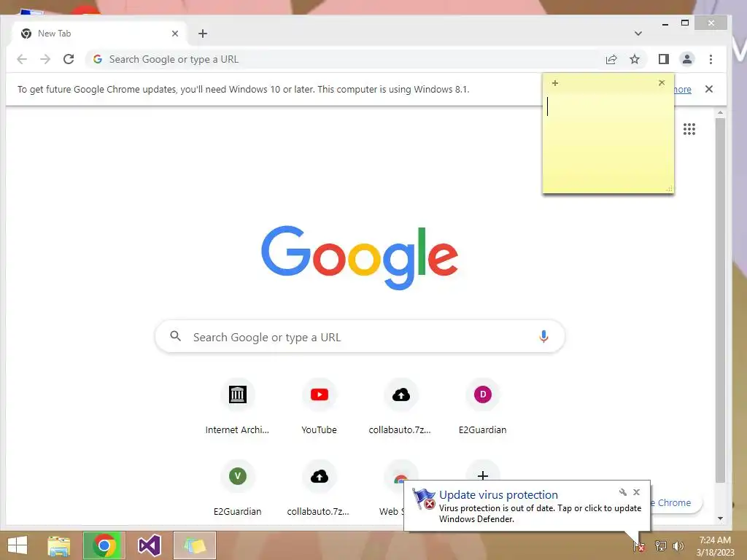Screen dimensions: 747x560
Task: Open E2Guardian shortcut with D icon
Action: (x=483, y=407)
